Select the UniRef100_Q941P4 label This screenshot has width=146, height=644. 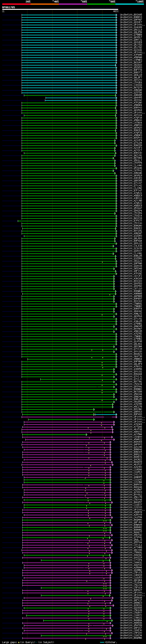pyautogui.click(x=131, y=211)
